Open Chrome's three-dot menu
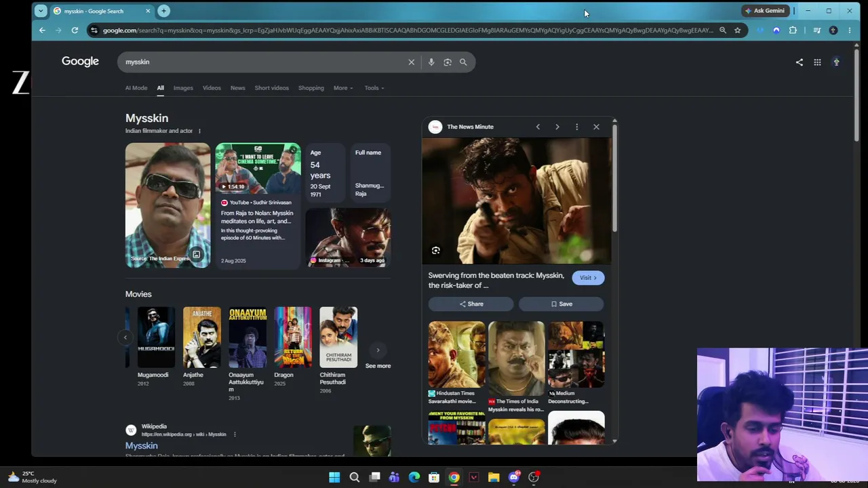This screenshot has width=868, height=488. tap(850, 30)
